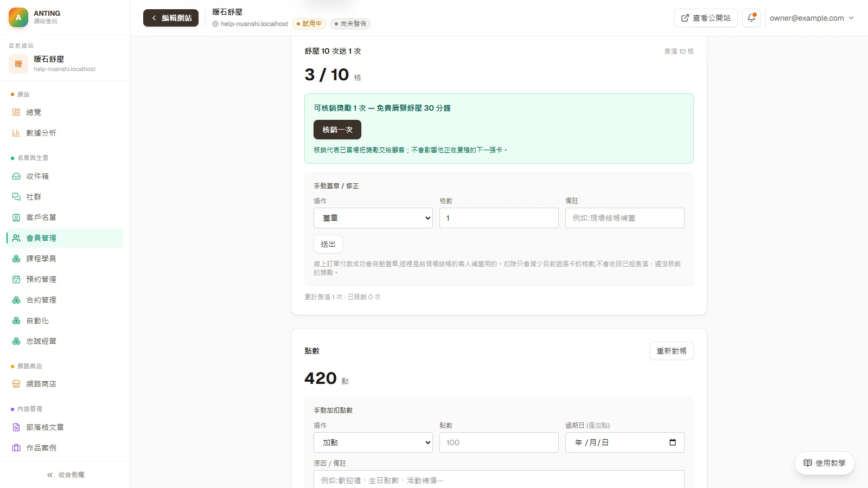Image resolution: width=868 pixels, height=488 pixels.
Task: Submit the manual stamp with 送出
Action: [328, 244]
